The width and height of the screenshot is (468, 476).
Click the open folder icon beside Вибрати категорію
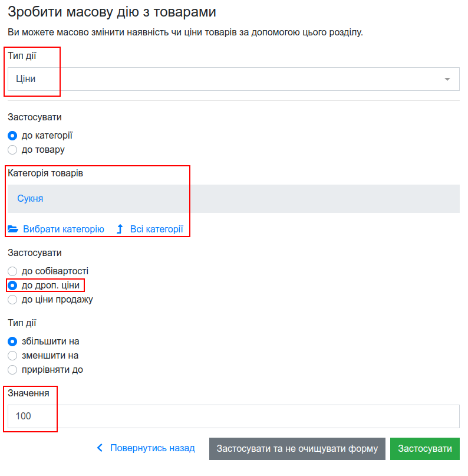[x=13, y=229]
